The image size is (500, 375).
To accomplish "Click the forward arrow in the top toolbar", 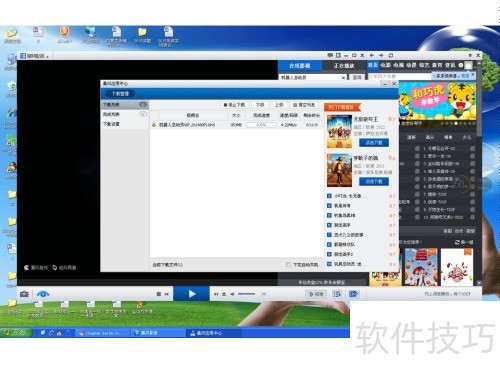I will click(x=381, y=55).
